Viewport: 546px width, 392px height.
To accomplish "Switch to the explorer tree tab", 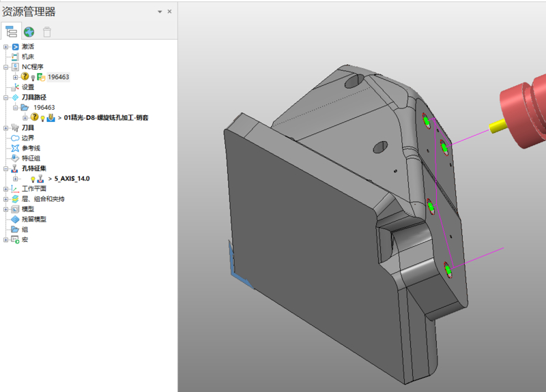I will coord(11,31).
